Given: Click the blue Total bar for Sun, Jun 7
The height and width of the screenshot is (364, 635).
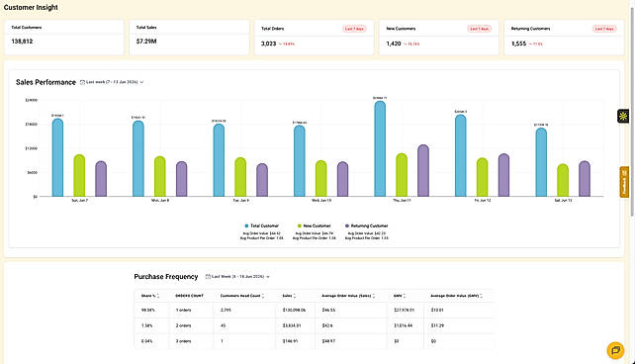Looking at the screenshot, I should pos(58,158).
